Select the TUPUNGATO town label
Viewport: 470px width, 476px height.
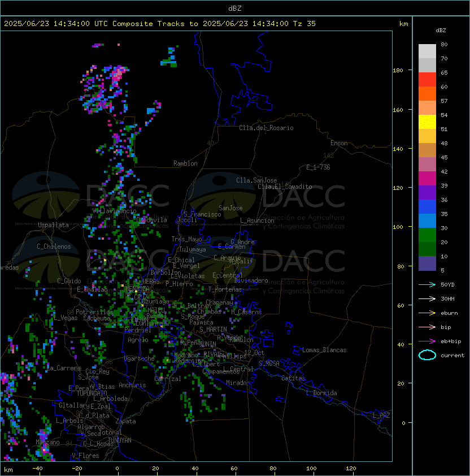pos(92,393)
